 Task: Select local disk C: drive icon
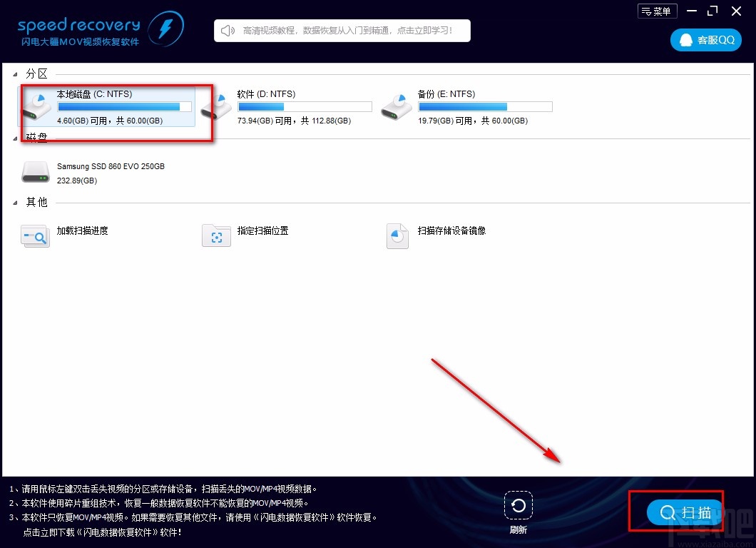36,107
